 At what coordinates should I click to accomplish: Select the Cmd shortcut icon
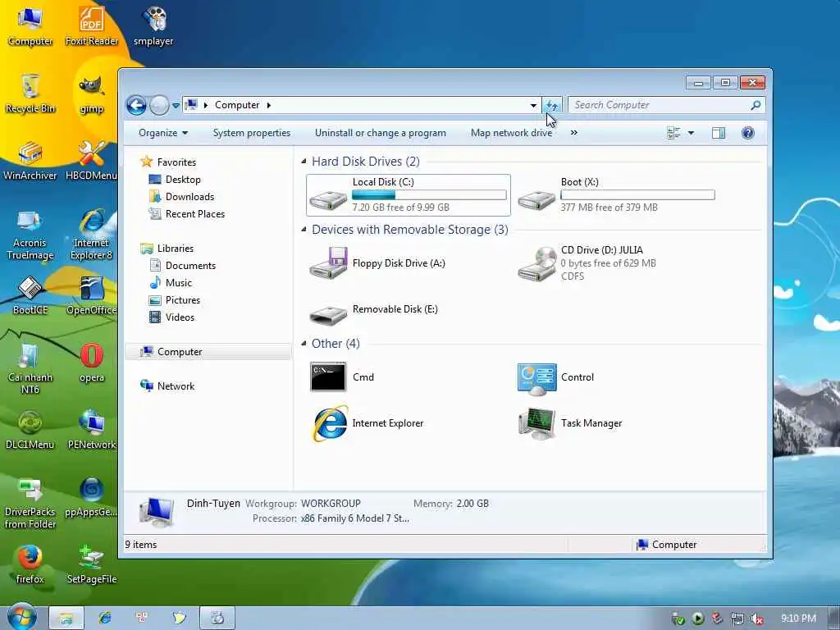tap(328, 377)
